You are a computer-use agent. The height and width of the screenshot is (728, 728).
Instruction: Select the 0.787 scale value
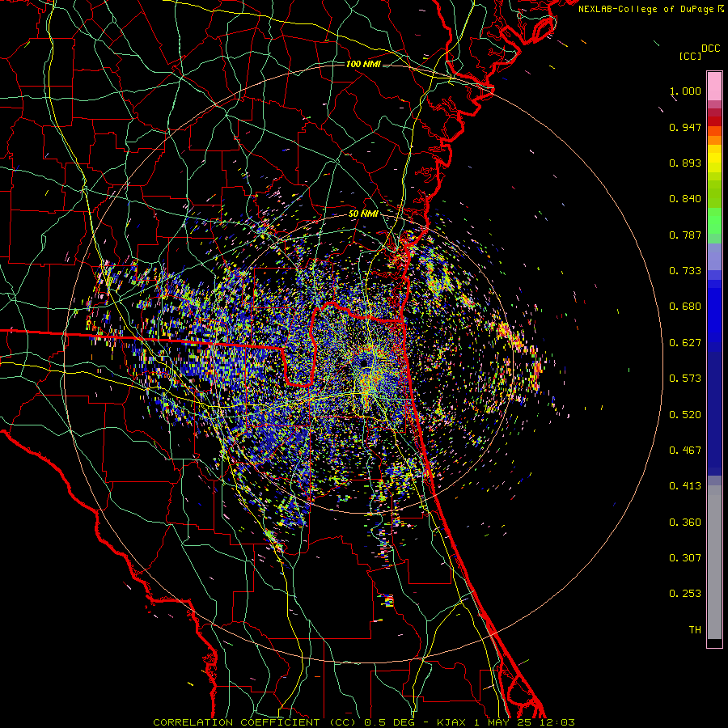[x=685, y=235]
